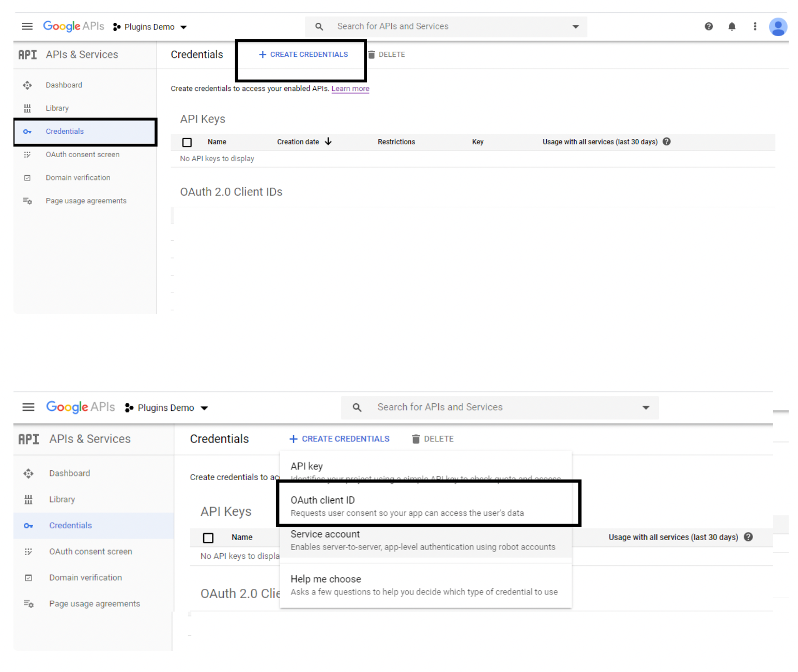Open the Dashboard from the sidebar

(63, 85)
